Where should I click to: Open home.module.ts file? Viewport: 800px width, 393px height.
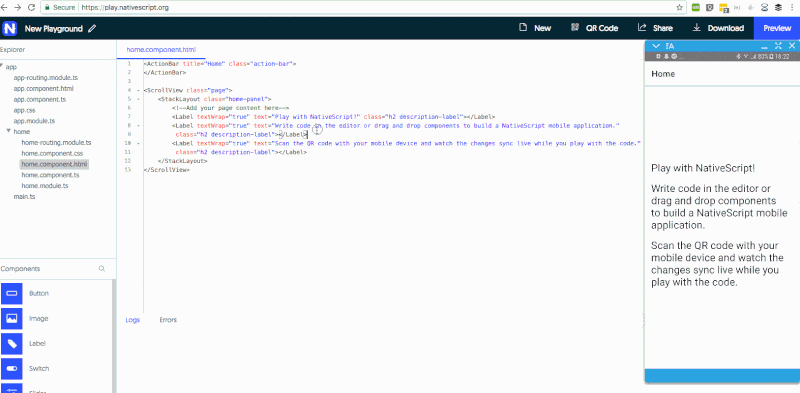(x=45, y=186)
